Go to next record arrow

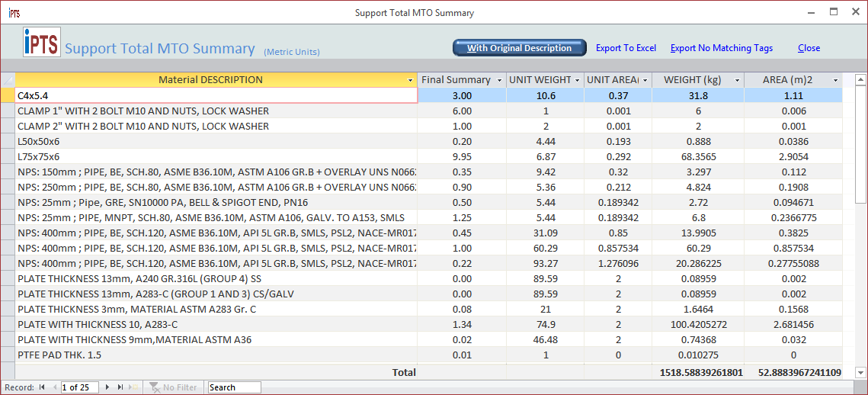pos(107,387)
